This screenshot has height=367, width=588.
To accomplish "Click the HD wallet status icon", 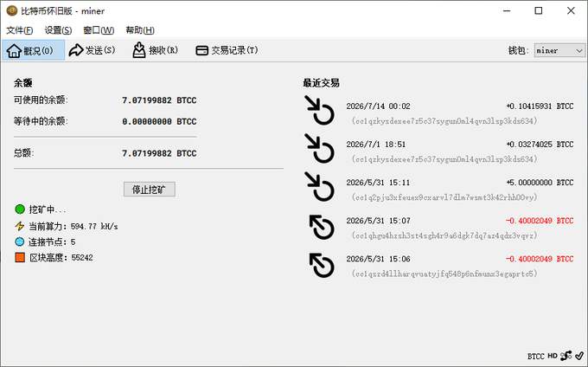I will pyautogui.click(x=553, y=356).
